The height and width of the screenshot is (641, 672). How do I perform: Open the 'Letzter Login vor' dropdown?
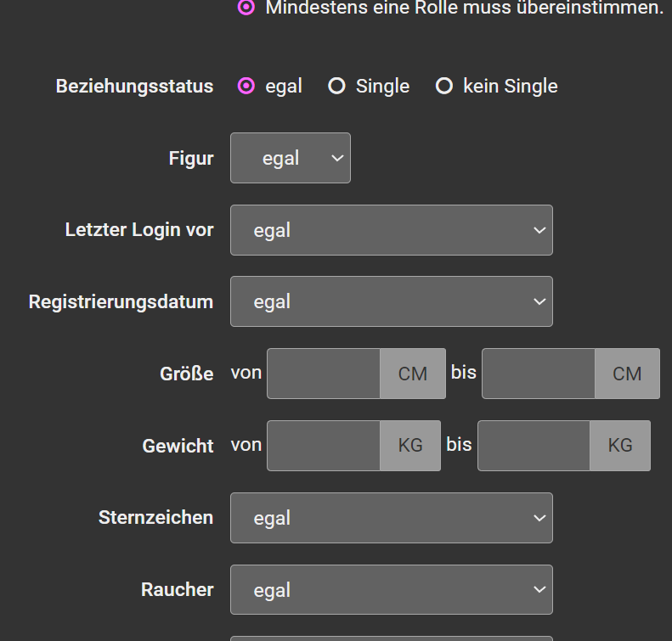pyautogui.click(x=392, y=230)
